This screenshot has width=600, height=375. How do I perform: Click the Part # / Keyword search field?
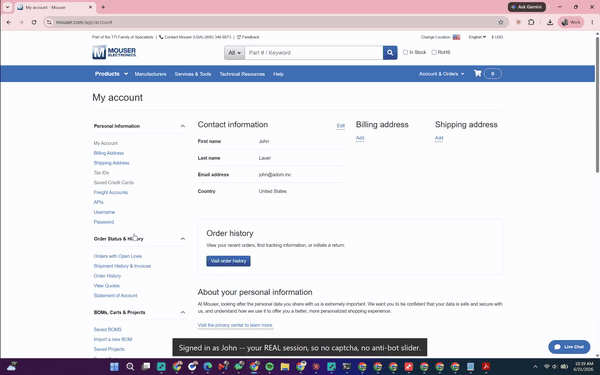click(314, 52)
